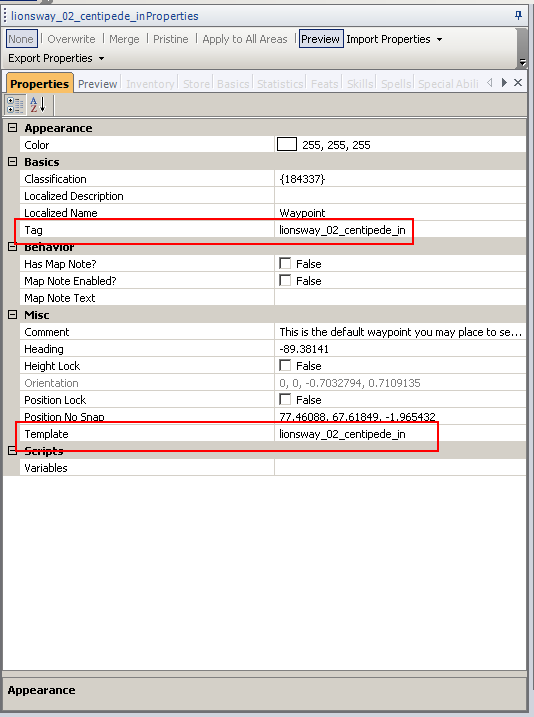Select the Categorized view icon
Screen dimensions: 534x717
click(15, 105)
